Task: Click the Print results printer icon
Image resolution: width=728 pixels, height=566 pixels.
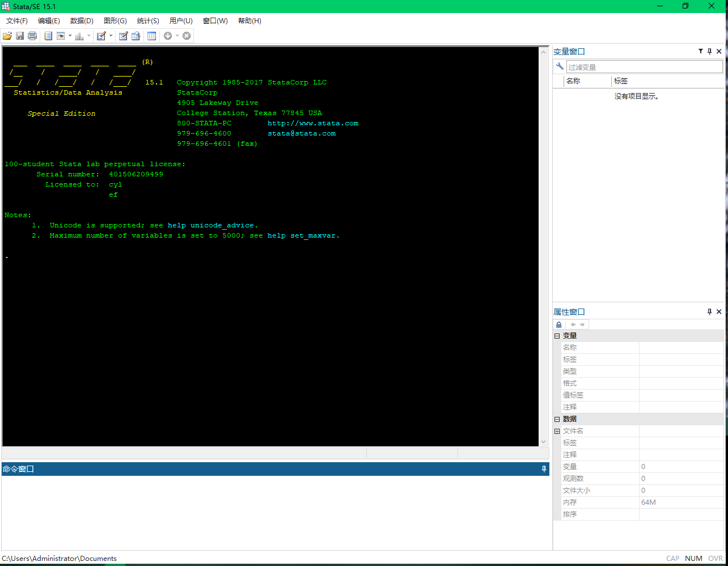Action: tap(32, 36)
